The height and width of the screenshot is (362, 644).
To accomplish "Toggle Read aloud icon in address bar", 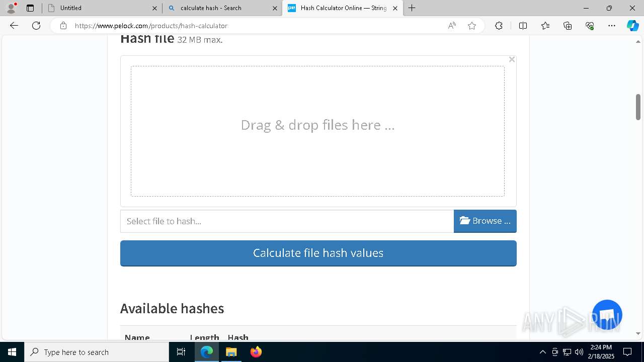I will [452, 26].
